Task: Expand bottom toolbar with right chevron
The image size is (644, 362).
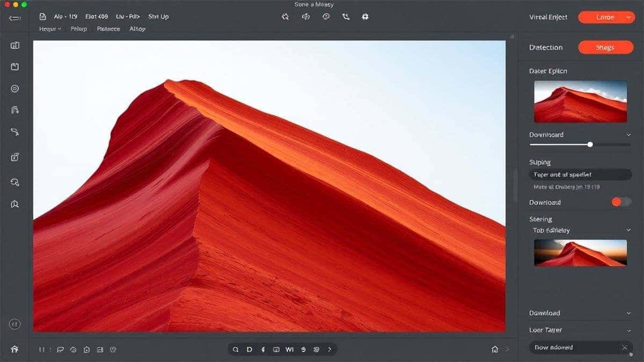Action: tap(330, 349)
